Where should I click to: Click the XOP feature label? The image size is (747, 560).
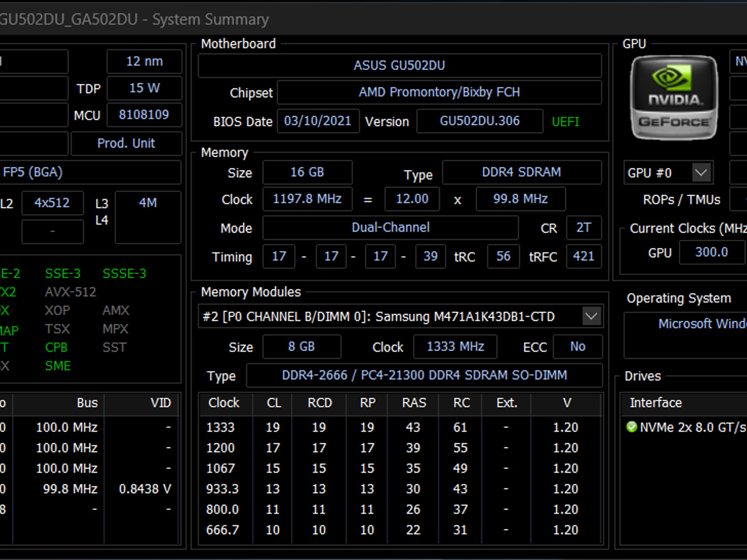click(57, 311)
